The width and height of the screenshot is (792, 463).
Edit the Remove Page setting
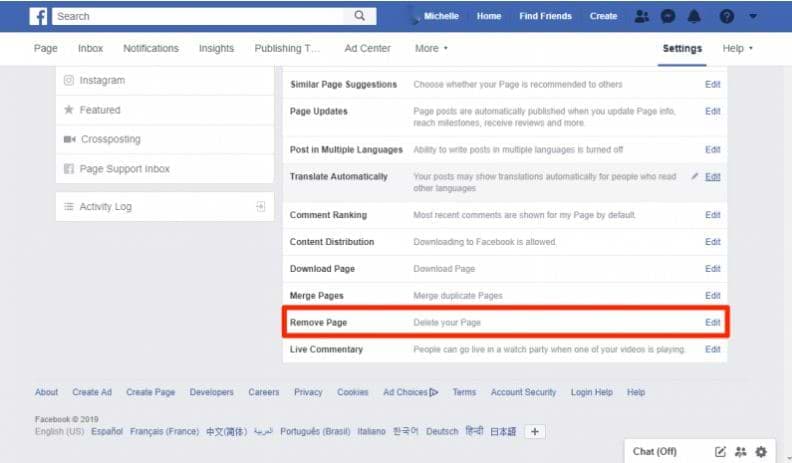(712, 322)
